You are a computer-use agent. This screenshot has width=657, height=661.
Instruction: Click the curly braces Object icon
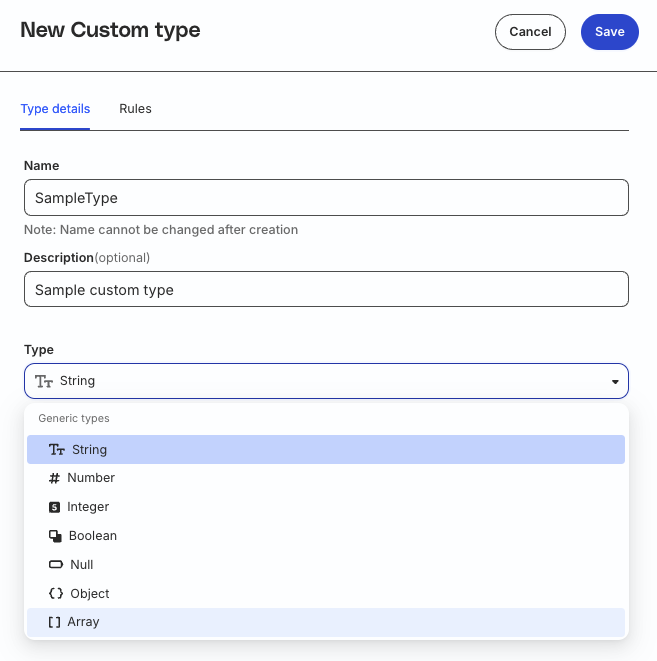click(x=56, y=594)
